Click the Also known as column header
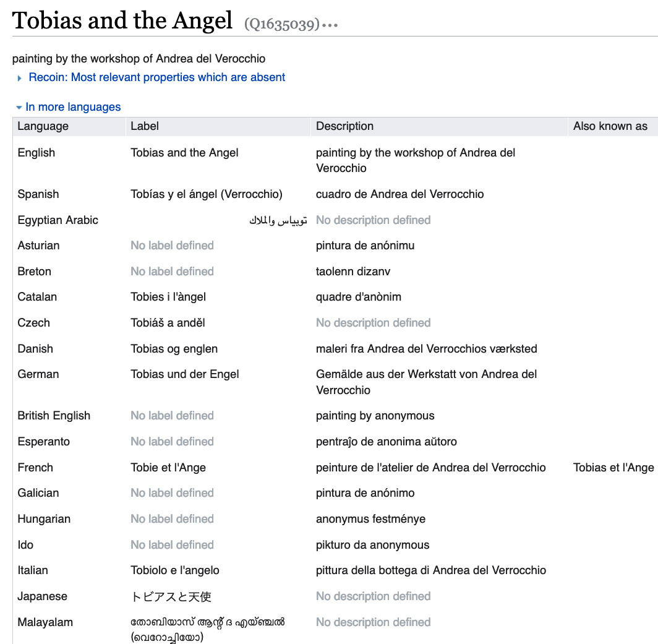The height and width of the screenshot is (644, 658). (610, 126)
